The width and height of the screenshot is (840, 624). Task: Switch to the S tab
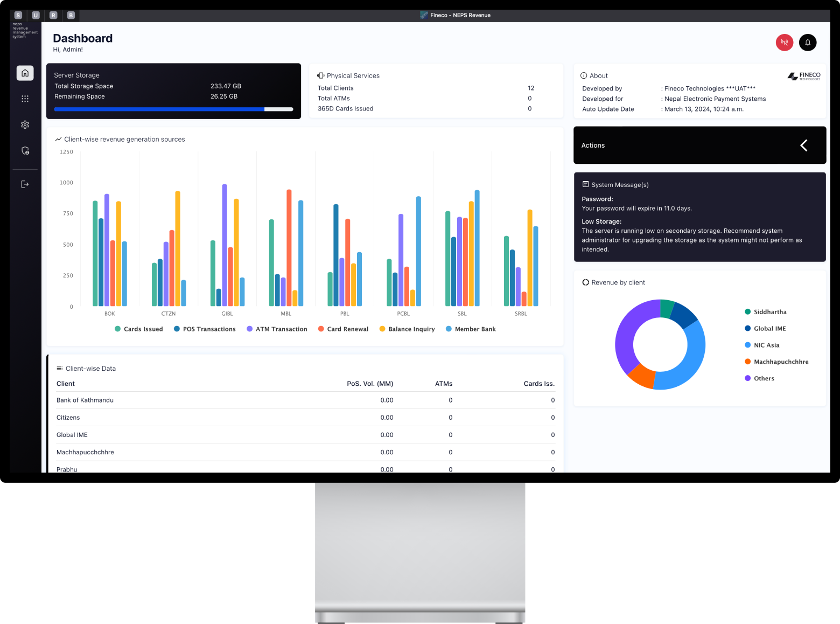(x=18, y=15)
